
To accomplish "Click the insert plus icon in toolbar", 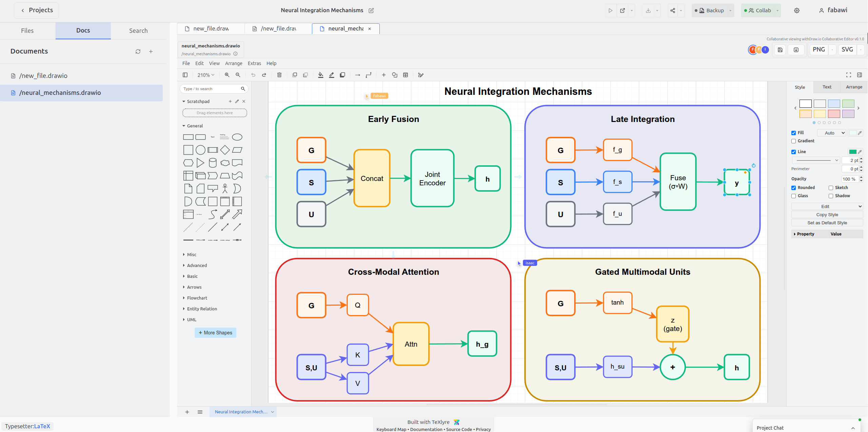I will [384, 75].
